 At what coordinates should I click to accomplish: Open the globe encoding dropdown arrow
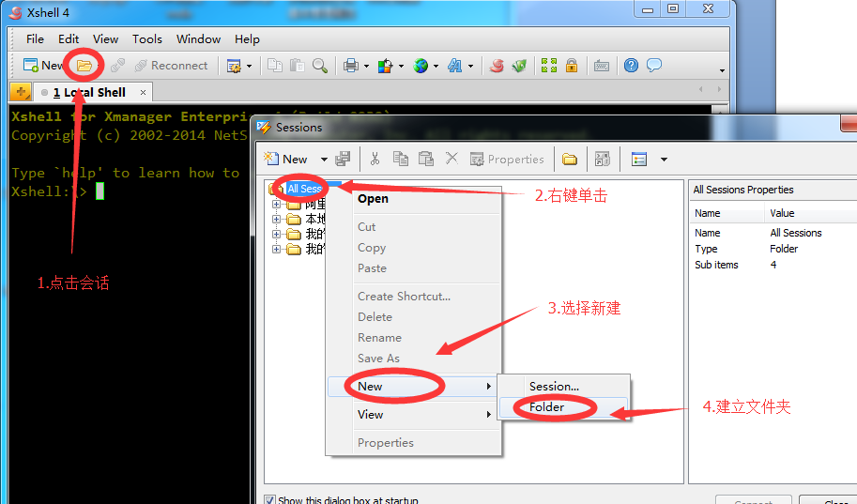click(436, 67)
